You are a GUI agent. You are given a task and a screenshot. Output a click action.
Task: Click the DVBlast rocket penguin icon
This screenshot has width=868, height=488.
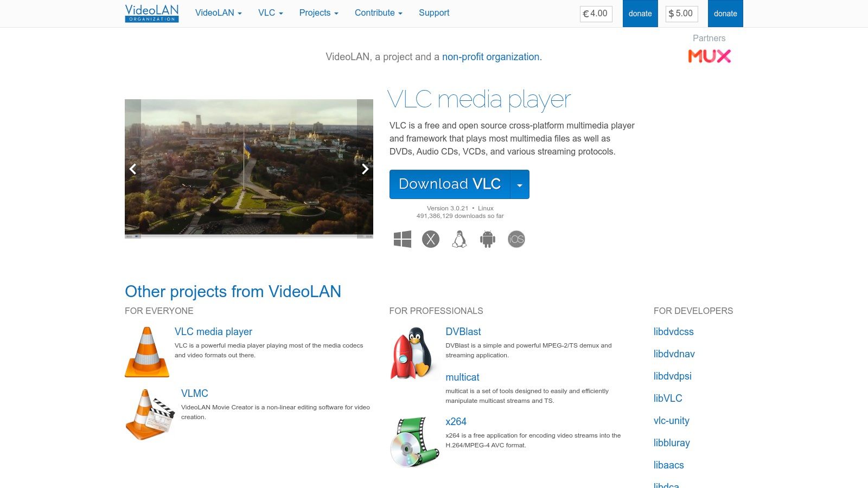413,352
